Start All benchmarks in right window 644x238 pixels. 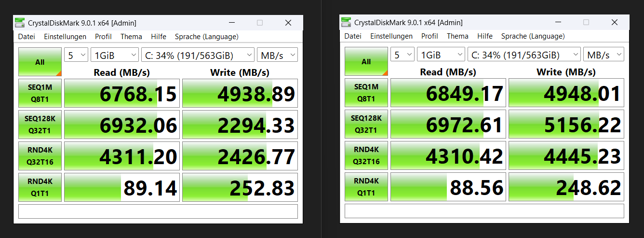(x=366, y=61)
